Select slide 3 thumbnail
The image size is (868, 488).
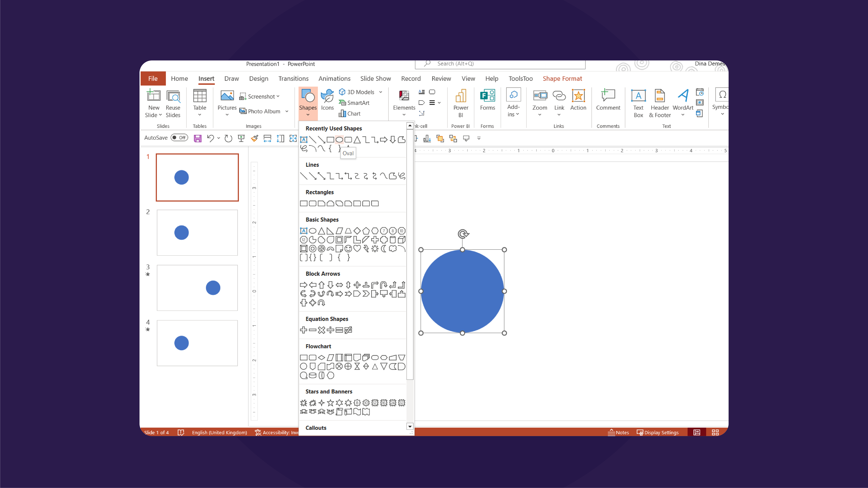pos(197,288)
